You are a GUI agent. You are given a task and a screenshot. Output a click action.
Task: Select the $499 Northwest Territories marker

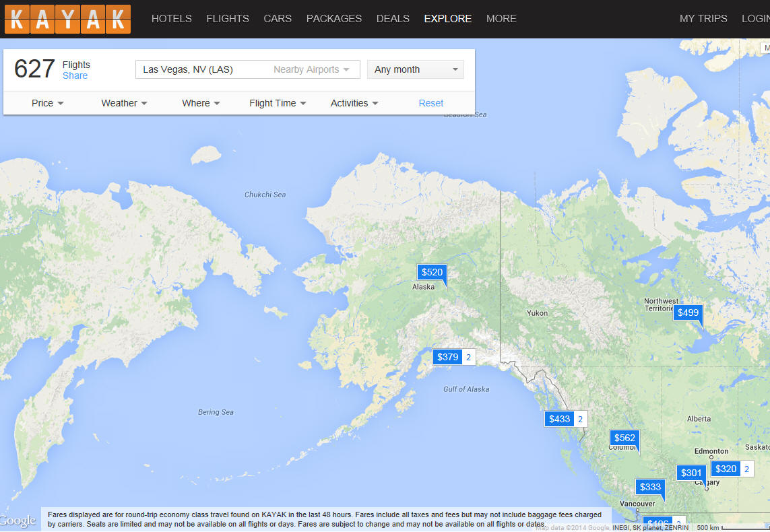688,312
